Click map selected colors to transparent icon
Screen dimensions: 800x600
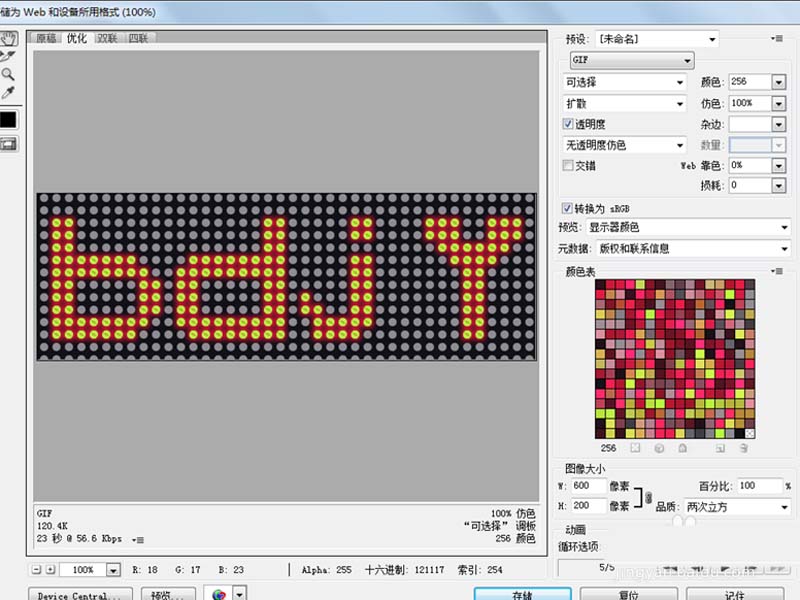point(635,448)
